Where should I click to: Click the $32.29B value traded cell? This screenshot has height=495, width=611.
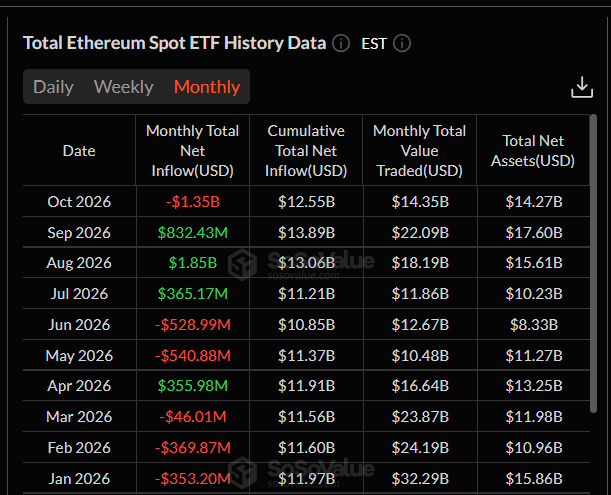(x=420, y=478)
